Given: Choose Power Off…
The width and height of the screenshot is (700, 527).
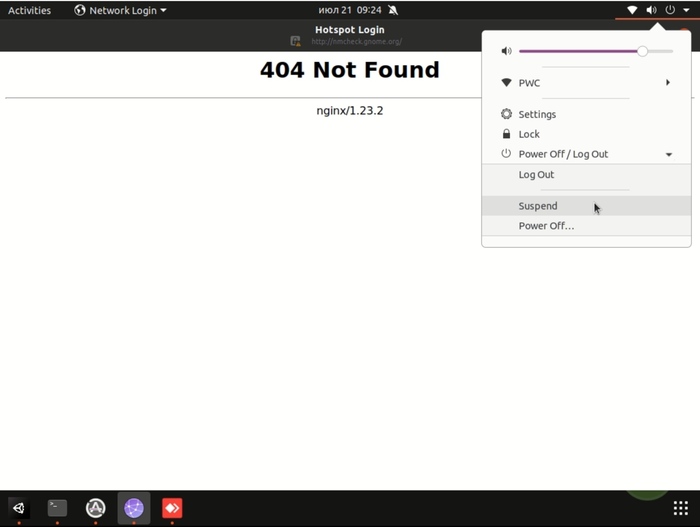Looking at the screenshot, I should coord(586,226).
